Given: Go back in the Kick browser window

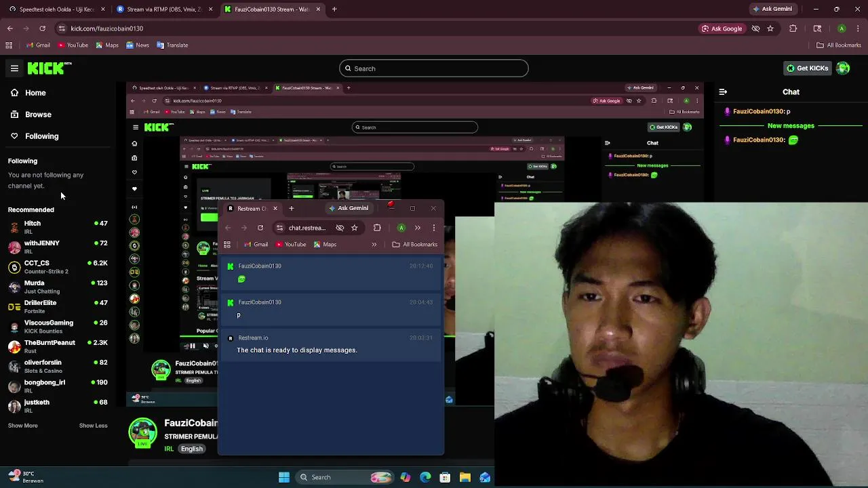Looking at the screenshot, I should (10, 28).
